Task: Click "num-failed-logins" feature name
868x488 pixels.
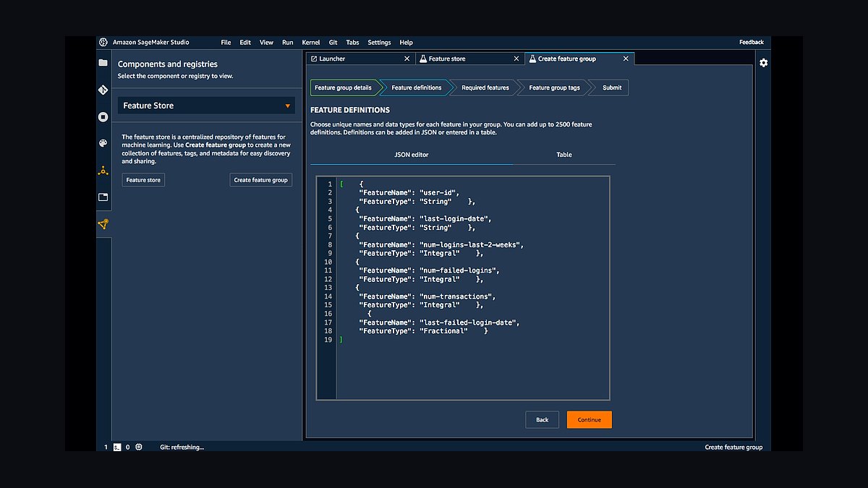Action: [x=458, y=271]
